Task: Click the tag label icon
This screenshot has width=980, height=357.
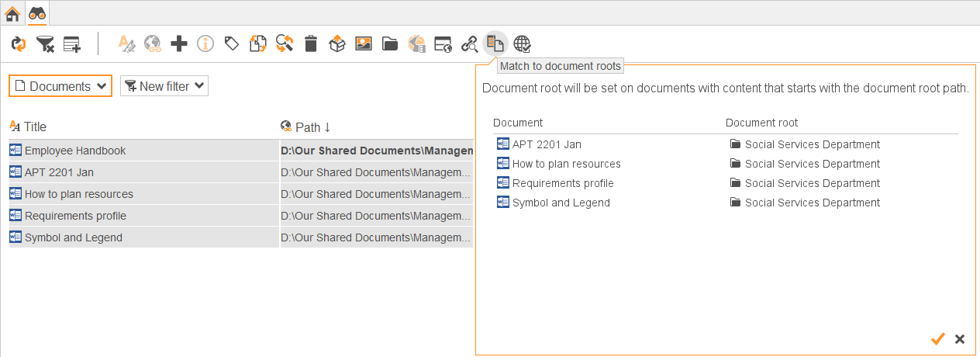Action: [x=231, y=43]
